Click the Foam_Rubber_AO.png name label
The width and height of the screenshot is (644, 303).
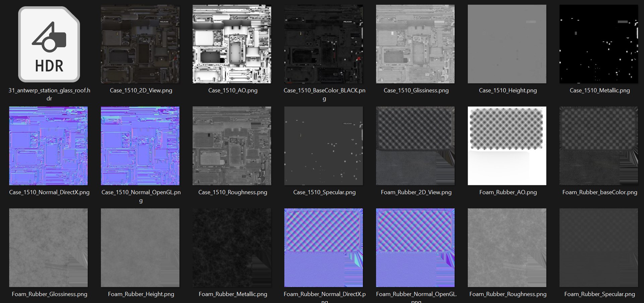tap(508, 192)
